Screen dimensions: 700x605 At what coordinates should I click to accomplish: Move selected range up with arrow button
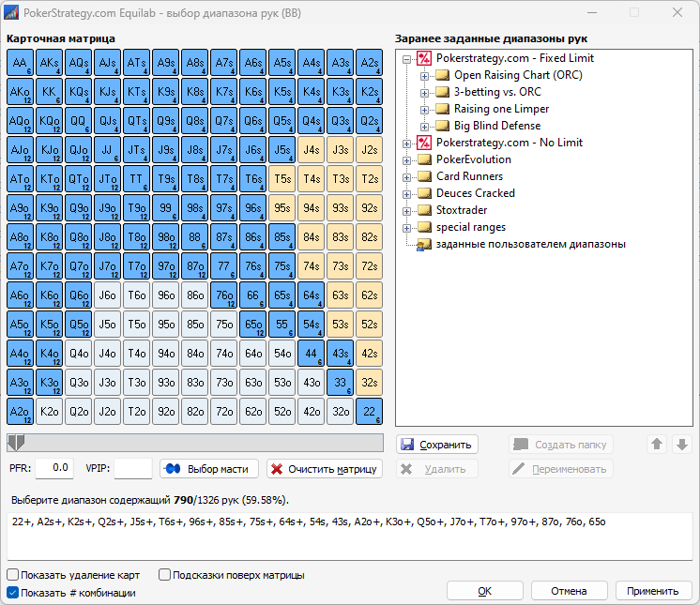(x=657, y=445)
